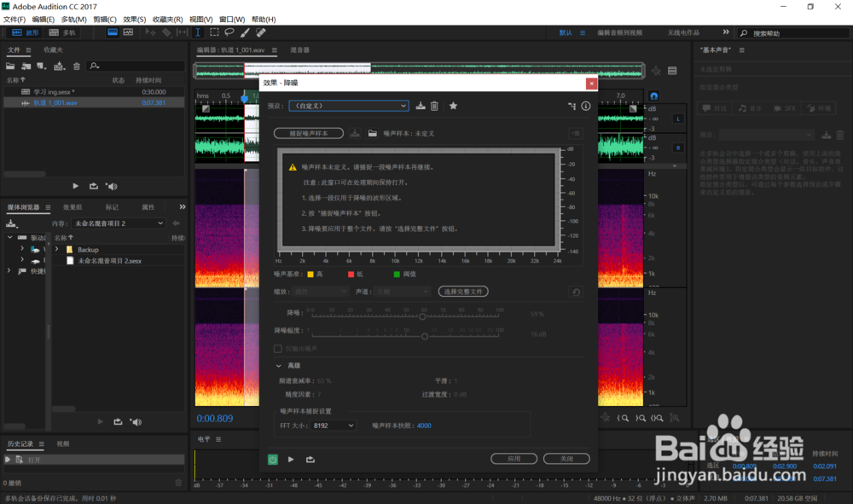The image size is (853, 504).
Task: Select the Paintbrush Selection tool
Action: (x=246, y=32)
